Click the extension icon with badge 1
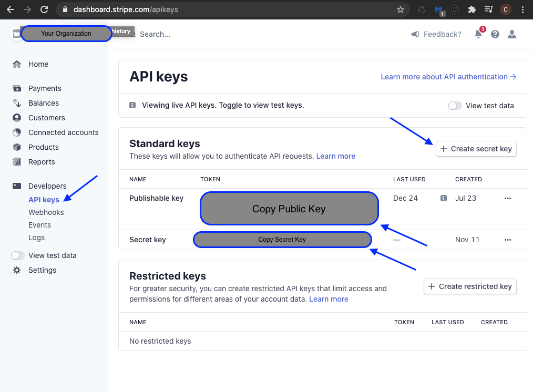 [439, 10]
